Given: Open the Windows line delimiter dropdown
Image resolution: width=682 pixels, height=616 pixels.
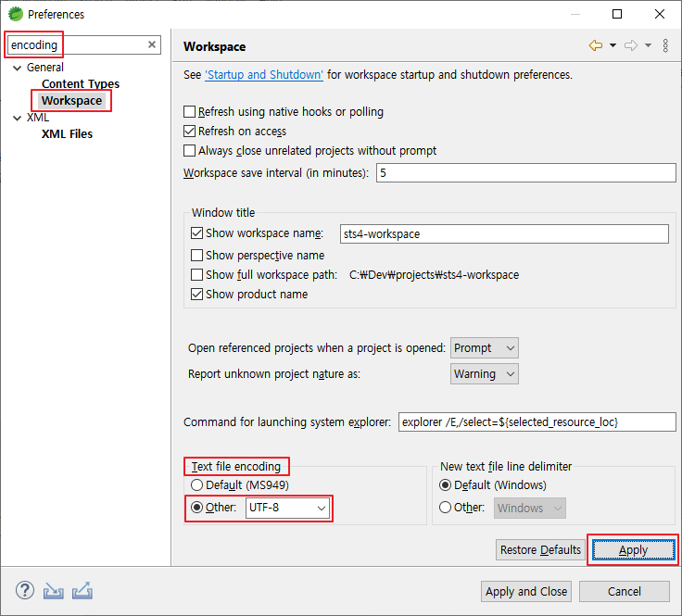Looking at the screenshot, I should [530, 508].
